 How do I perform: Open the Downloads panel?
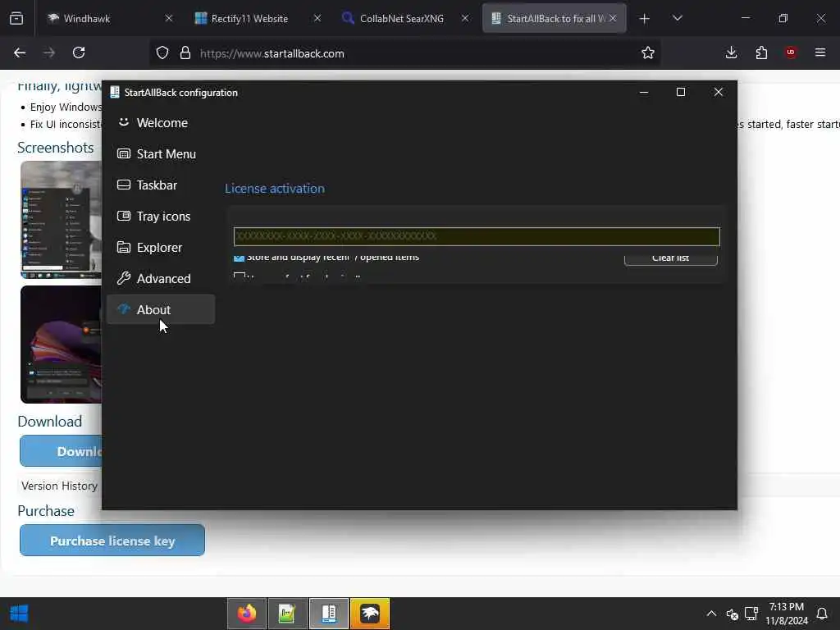(731, 52)
